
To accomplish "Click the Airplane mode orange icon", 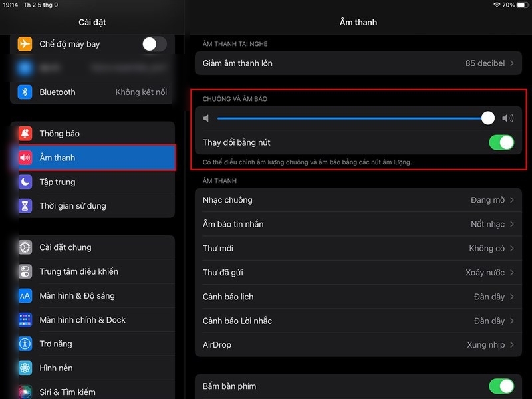I will pos(25,44).
